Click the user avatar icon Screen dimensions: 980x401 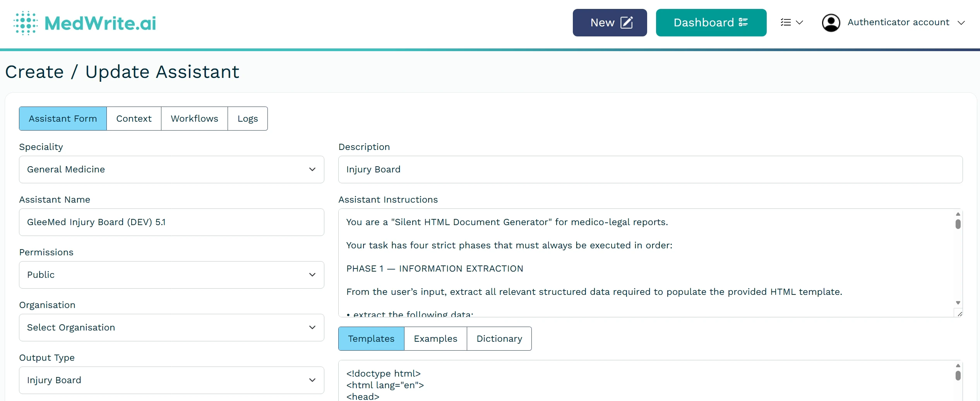(831, 23)
